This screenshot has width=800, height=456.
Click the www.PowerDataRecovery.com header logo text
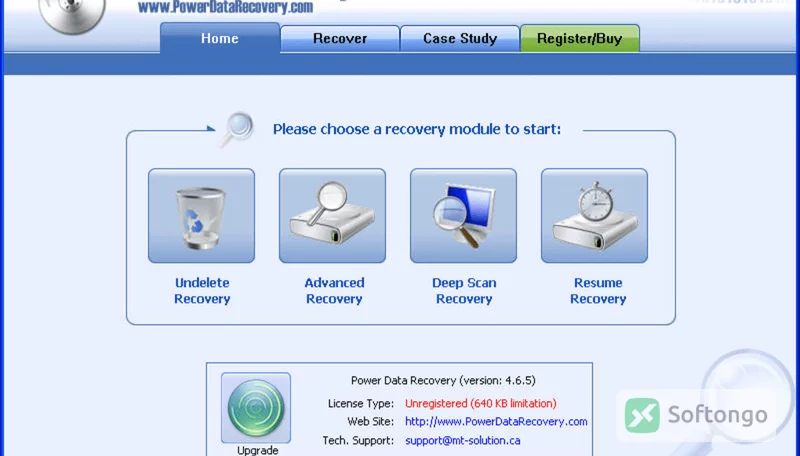coord(226,7)
